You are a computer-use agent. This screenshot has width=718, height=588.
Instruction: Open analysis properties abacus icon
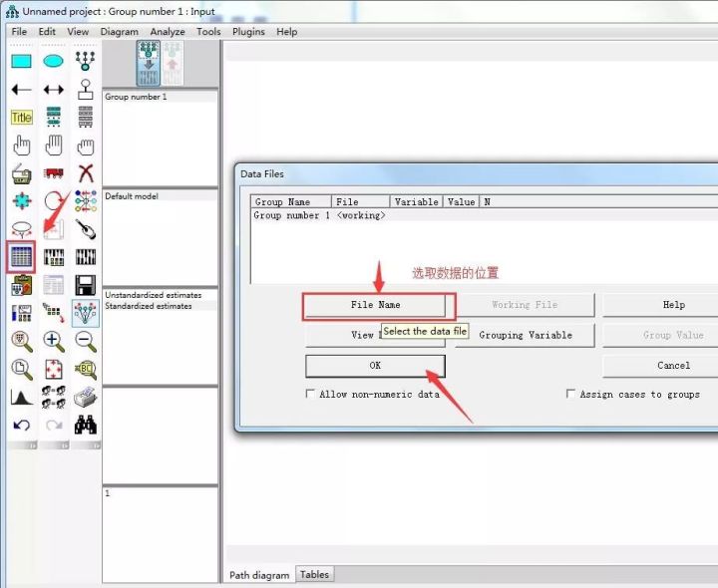tap(53, 257)
